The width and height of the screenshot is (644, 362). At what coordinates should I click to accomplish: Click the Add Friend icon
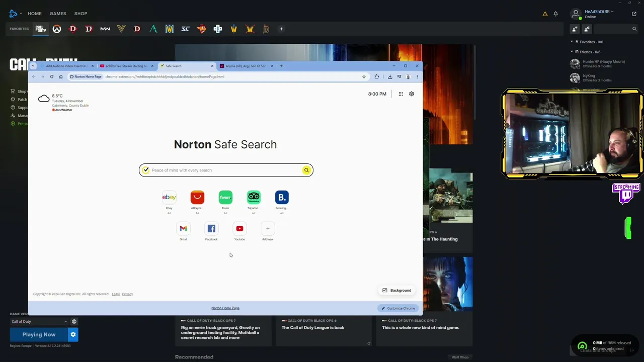[575, 29]
